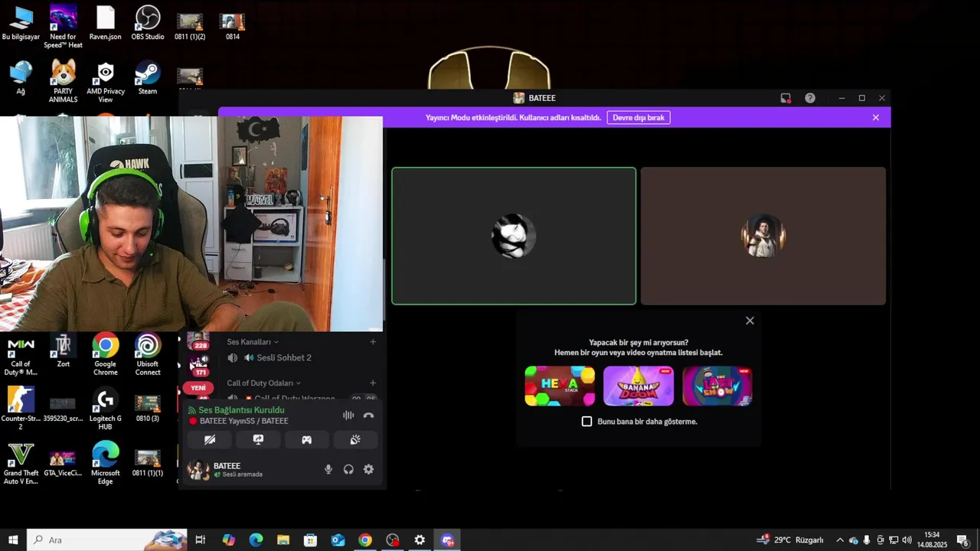Open the Discord soundboard button
This screenshot has width=980, height=551.
355,440
